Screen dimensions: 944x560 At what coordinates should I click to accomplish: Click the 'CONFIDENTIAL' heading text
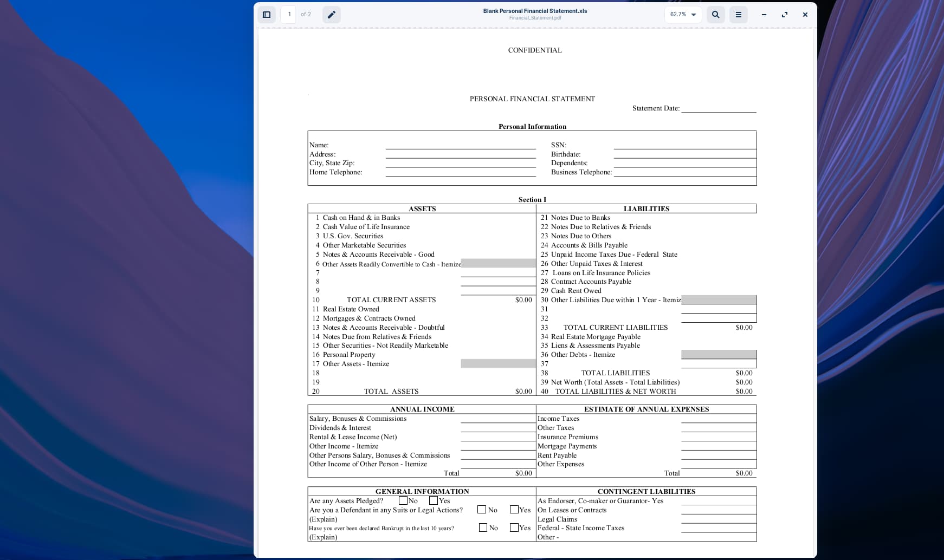[535, 50]
